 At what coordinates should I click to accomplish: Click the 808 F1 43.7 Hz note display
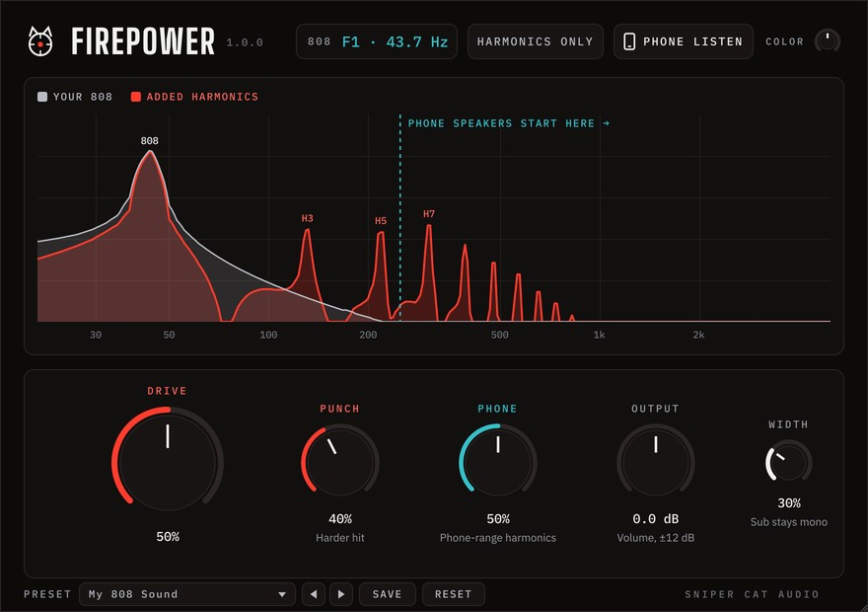pos(377,41)
